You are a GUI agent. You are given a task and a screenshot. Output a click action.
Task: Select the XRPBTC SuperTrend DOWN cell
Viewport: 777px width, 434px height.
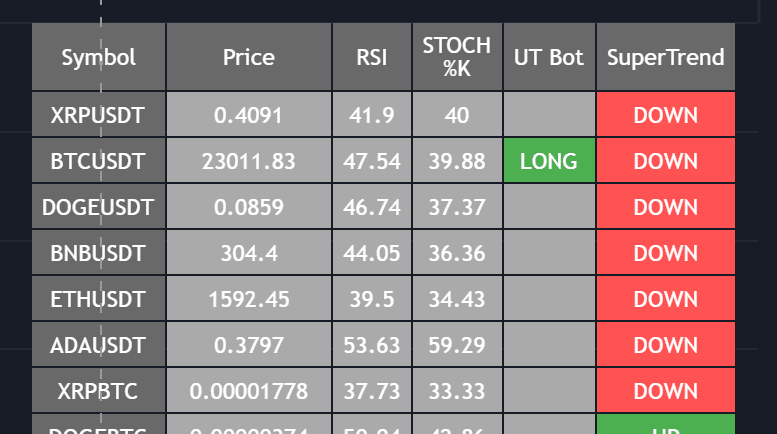[666, 391]
